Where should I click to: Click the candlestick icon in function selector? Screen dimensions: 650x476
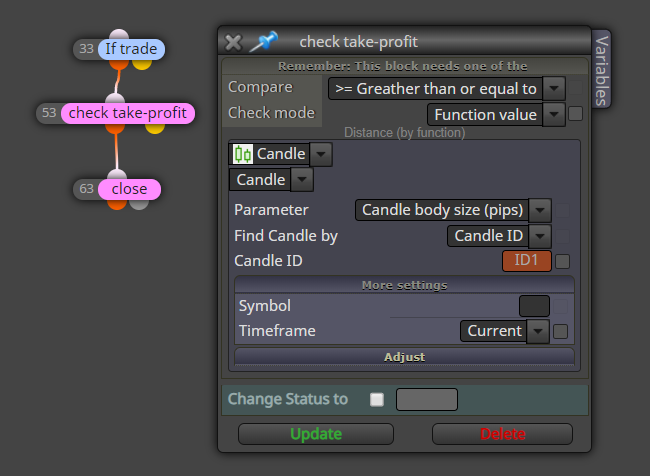pos(243,154)
